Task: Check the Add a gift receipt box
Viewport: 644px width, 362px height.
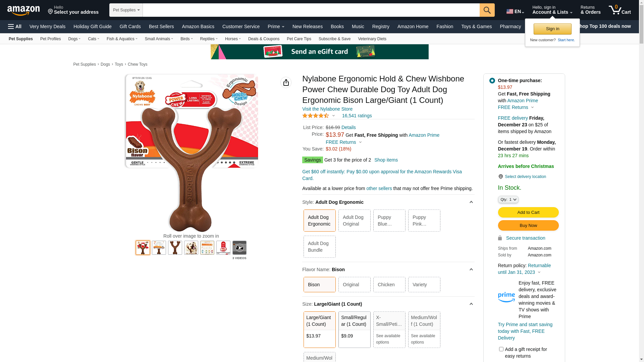Action: pyautogui.click(x=501, y=349)
